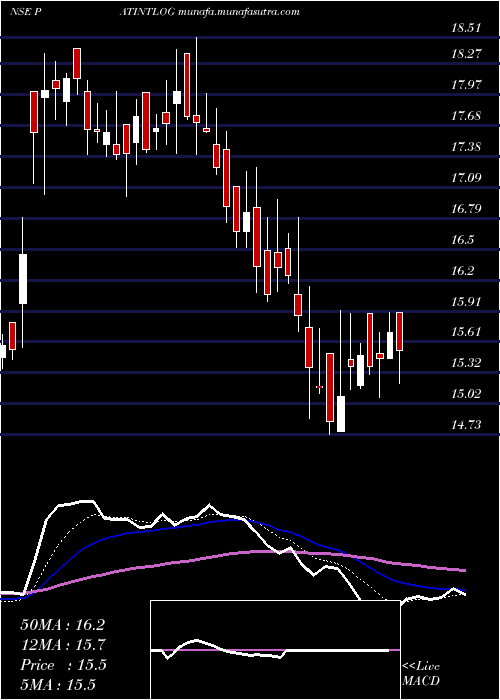
Task: Click the 12MA : 15.7 readout
Action: click(63, 645)
